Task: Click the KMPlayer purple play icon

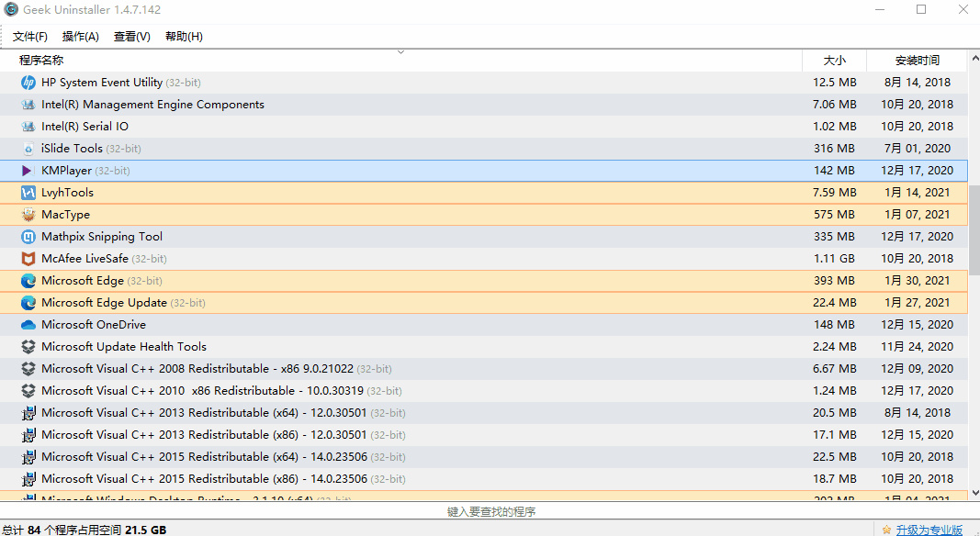Action: point(27,171)
